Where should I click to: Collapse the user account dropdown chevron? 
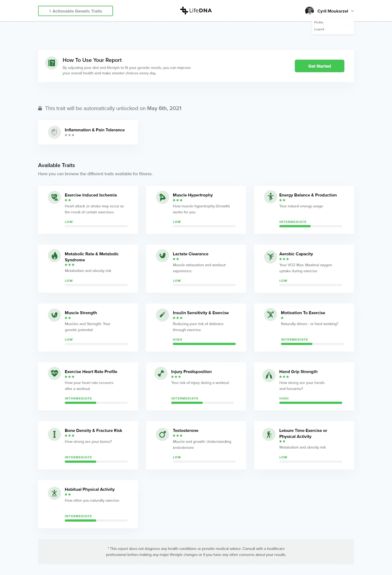pyautogui.click(x=353, y=11)
